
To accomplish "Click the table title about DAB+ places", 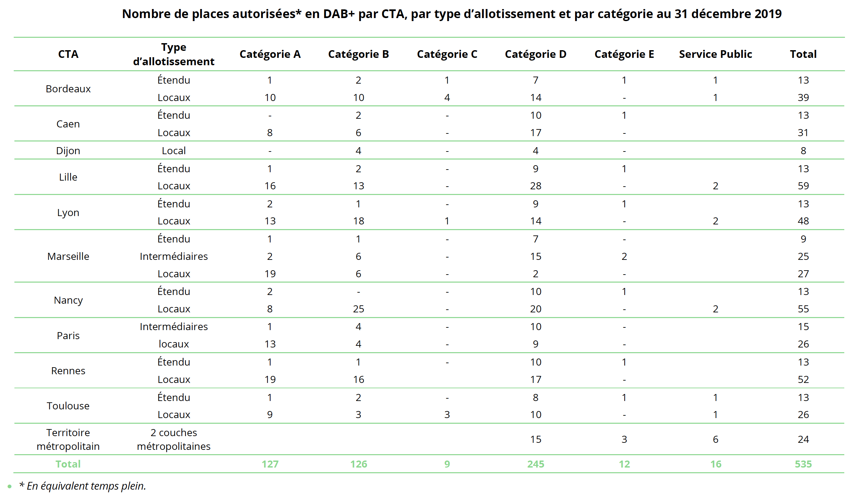I will 452,14.
